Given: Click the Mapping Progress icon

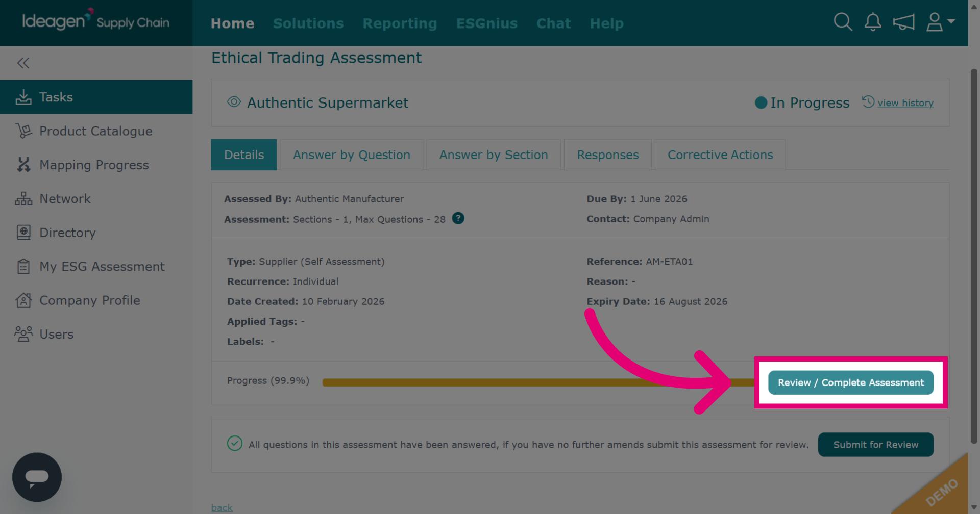Looking at the screenshot, I should point(23,165).
